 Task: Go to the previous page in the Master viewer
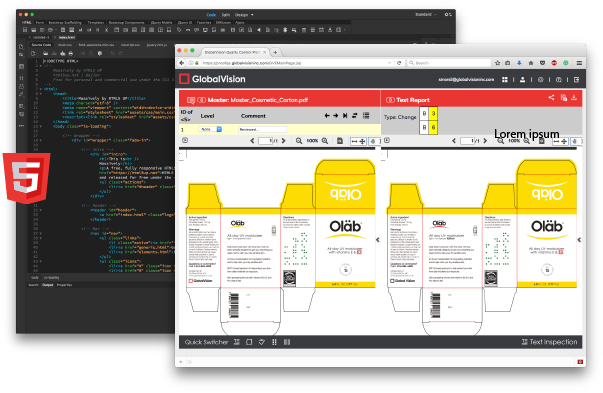[252, 141]
